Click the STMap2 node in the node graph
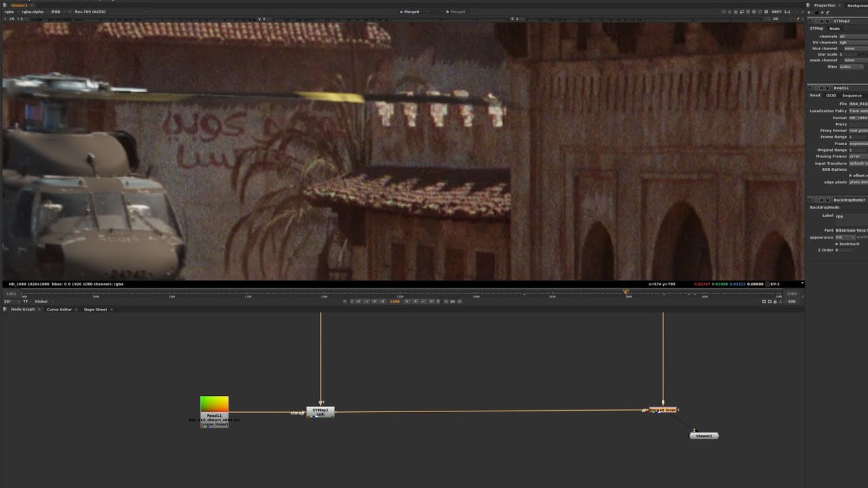 pos(321,411)
